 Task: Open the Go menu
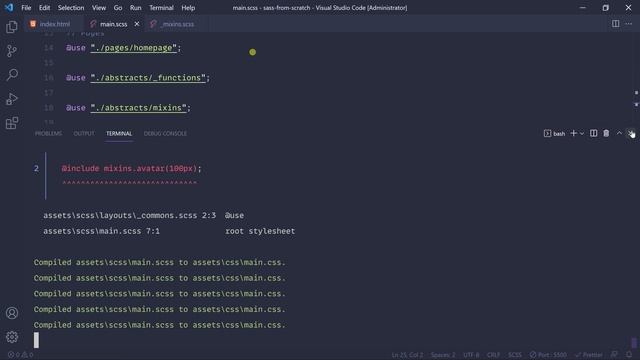[x=118, y=8]
